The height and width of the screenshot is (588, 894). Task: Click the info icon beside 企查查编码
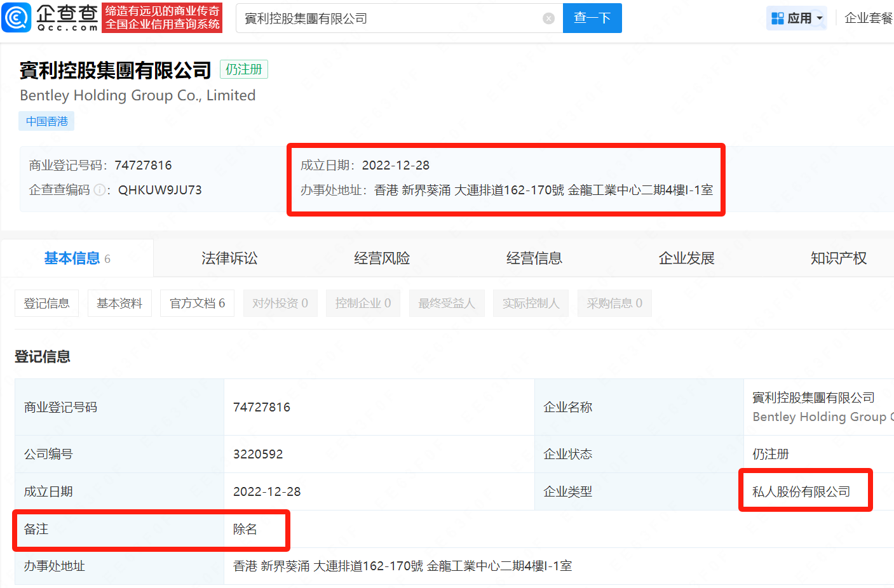point(99,190)
